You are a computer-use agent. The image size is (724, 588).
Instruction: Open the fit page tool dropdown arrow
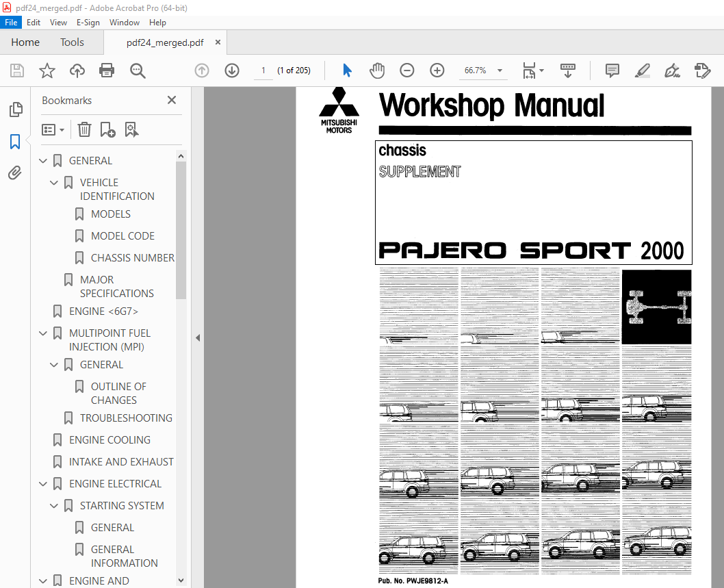point(541,71)
